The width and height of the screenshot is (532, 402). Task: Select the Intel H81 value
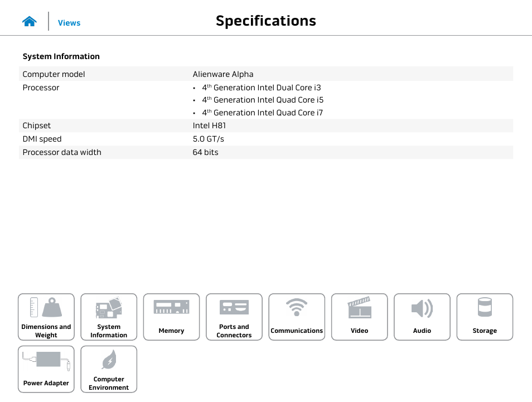pyautogui.click(x=209, y=125)
